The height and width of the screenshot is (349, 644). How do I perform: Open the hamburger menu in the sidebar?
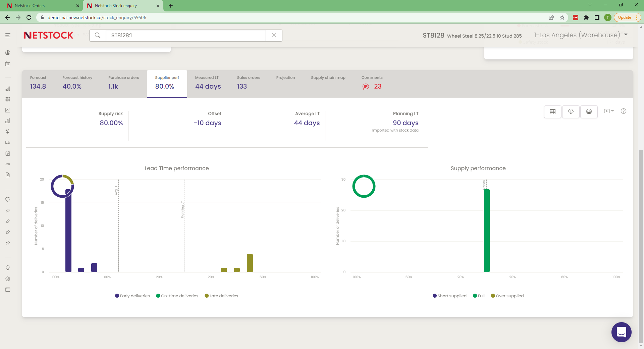[x=8, y=35]
